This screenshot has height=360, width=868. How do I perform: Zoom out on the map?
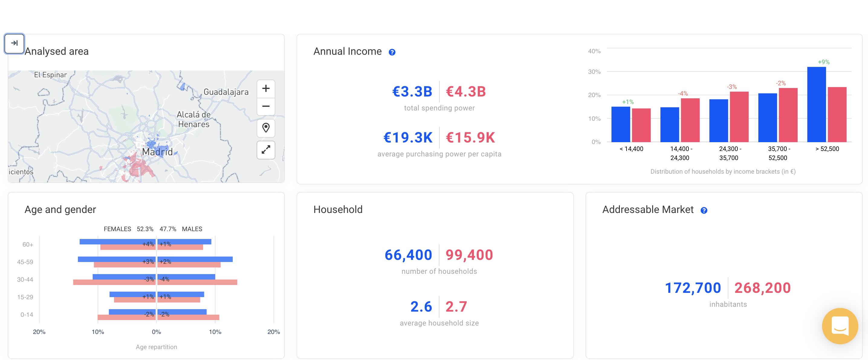click(266, 106)
